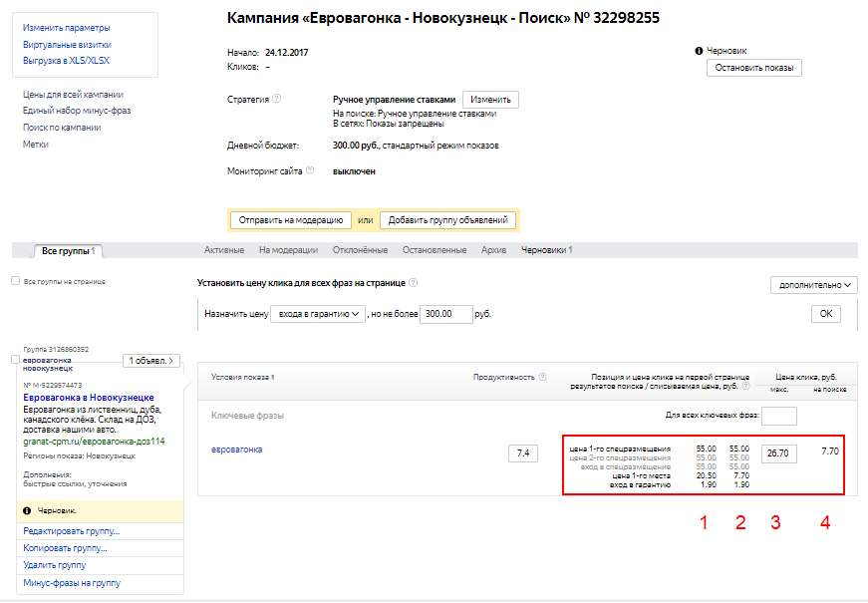Open Минус-фразы на группу

(x=72, y=583)
